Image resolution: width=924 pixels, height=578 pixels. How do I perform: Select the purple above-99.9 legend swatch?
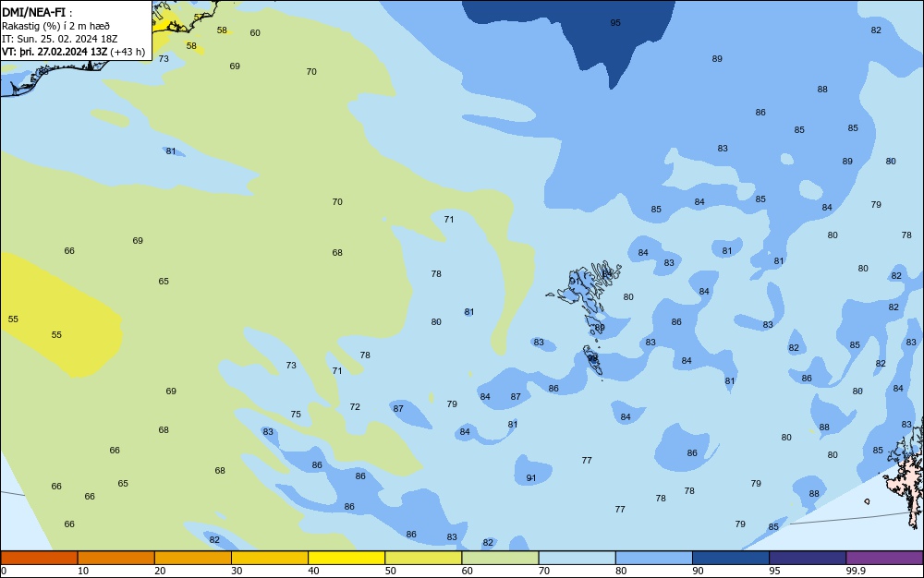(884, 558)
